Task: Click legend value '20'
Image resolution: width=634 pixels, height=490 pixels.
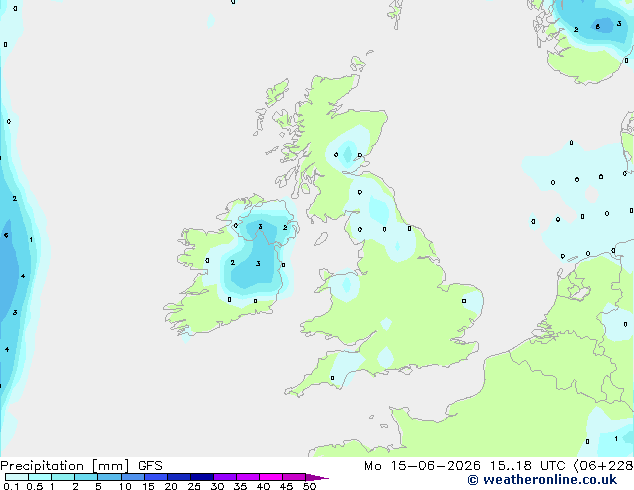Action: click(x=171, y=486)
